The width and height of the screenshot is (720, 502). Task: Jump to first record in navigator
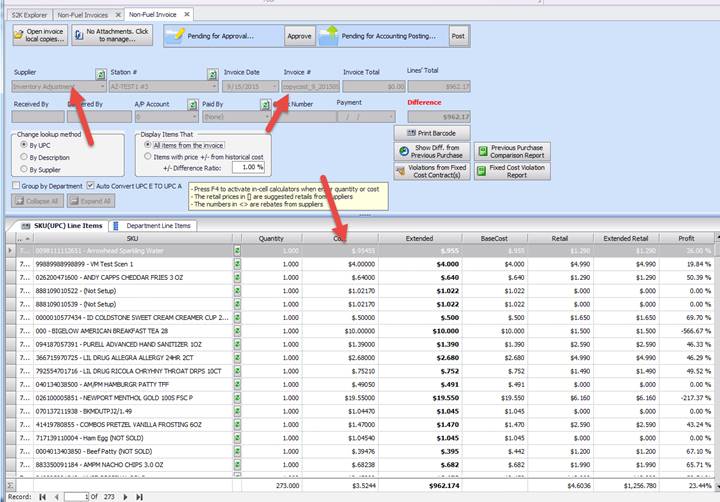pyautogui.click(x=42, y=496)
